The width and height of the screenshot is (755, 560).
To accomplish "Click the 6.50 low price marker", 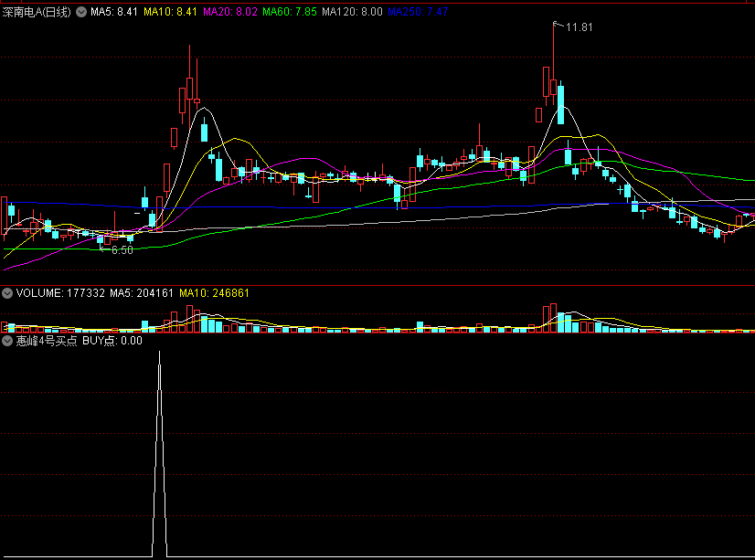I will tap(122, 250).
